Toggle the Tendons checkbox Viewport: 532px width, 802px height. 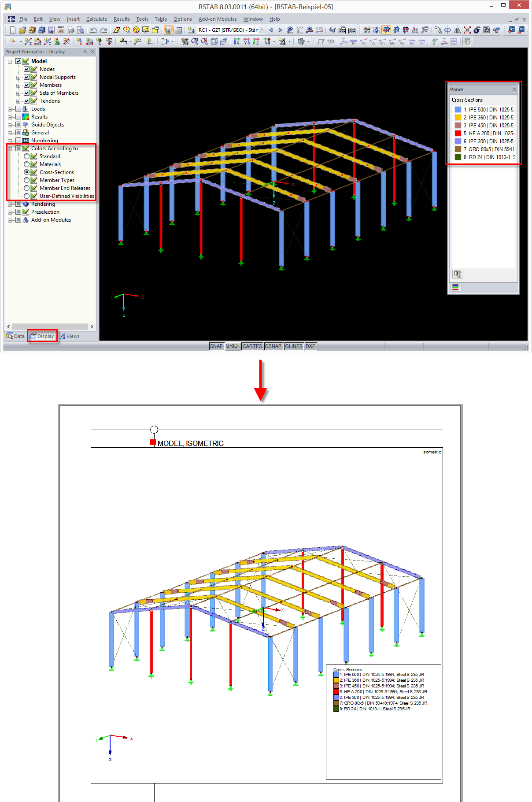pos(26,101)
